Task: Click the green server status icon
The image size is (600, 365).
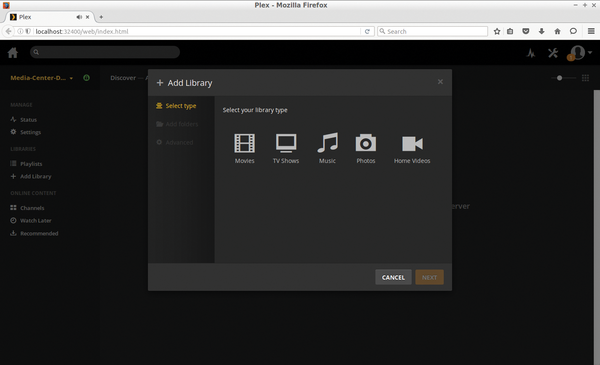Action: 86,78
